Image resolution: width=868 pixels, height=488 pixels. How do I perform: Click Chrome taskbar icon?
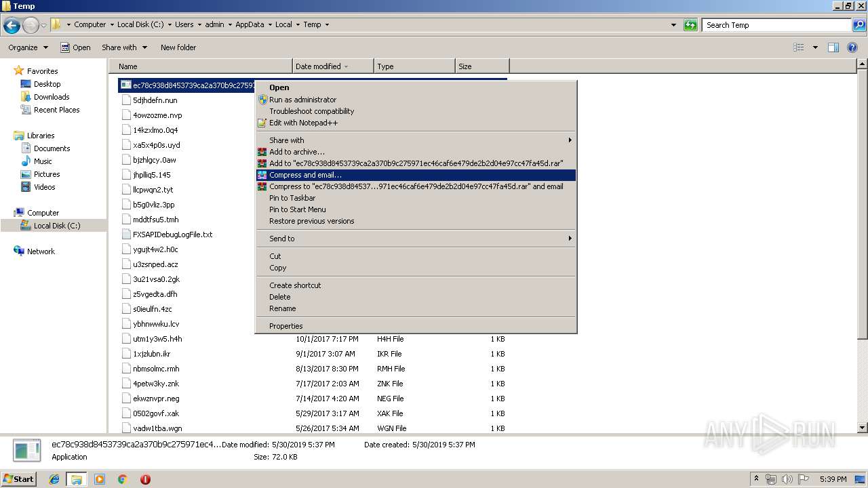[x=123, y=479]
